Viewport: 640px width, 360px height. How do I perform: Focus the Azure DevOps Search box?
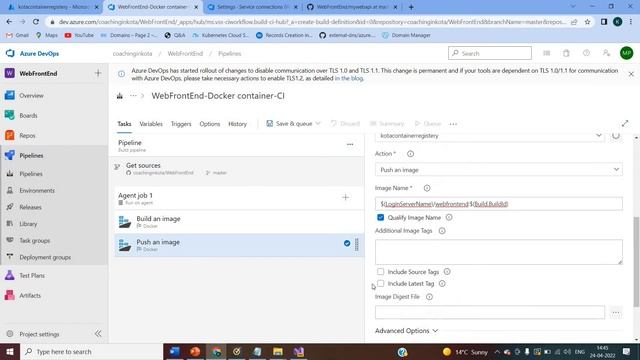coord(490,53)
